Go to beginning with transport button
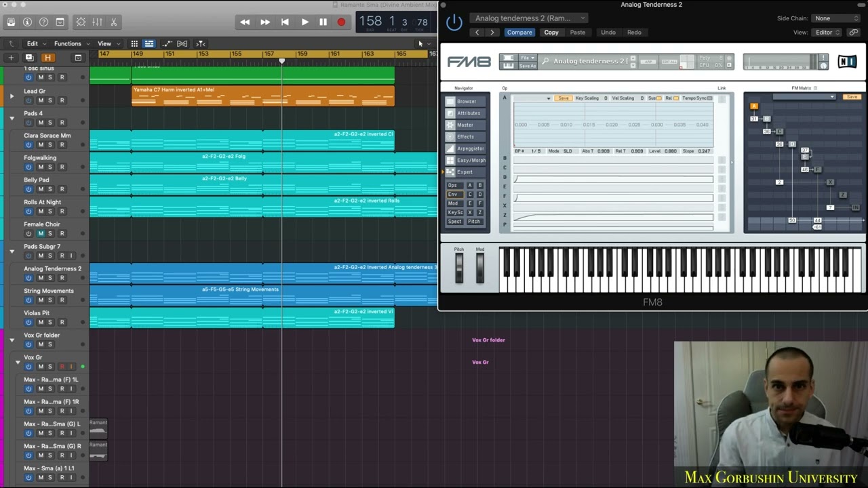 [285, 22]
